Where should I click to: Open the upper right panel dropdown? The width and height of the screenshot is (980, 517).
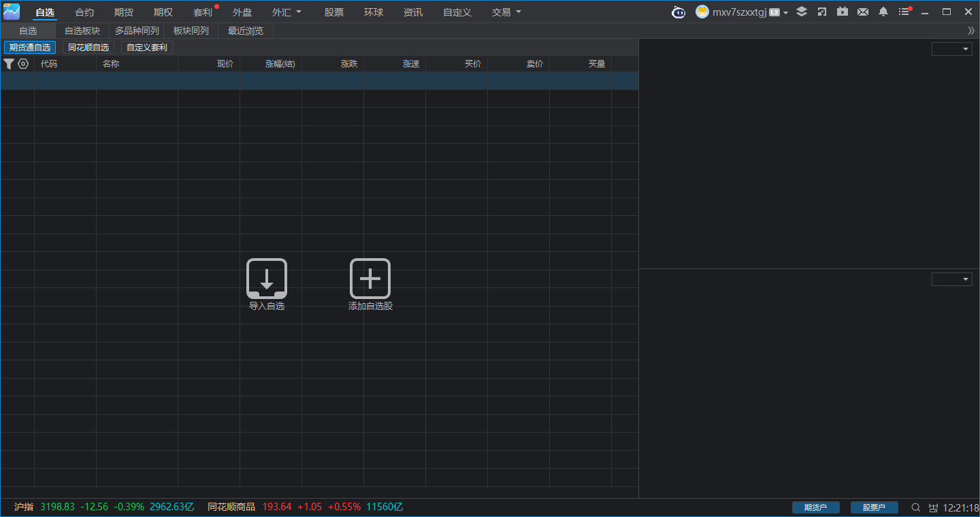point(952,49)
